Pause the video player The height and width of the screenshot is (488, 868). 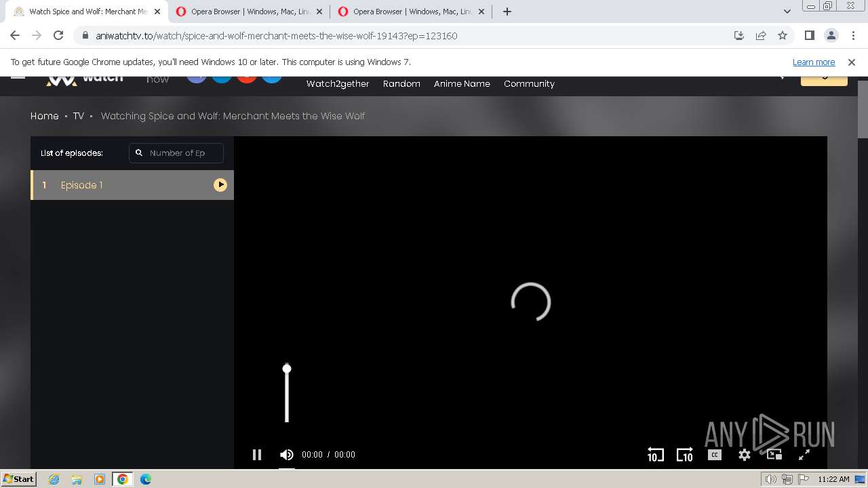tap(257, 455)
